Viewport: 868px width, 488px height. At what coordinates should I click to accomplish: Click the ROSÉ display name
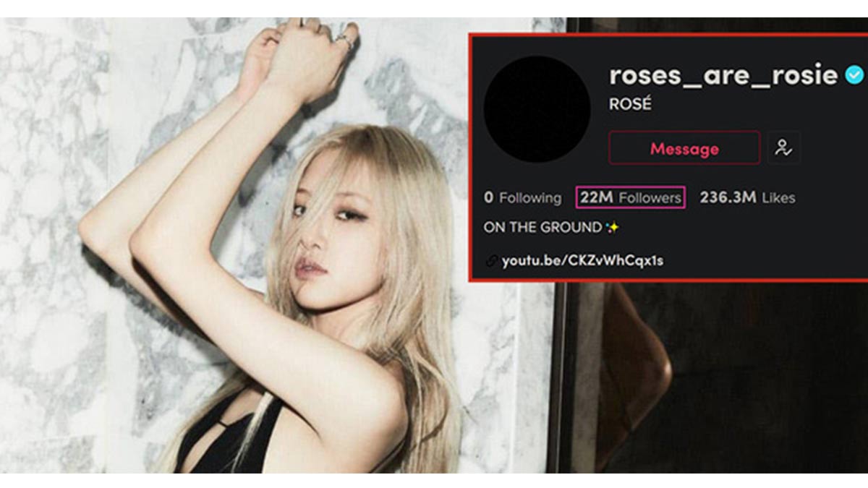tap(630, 104)
